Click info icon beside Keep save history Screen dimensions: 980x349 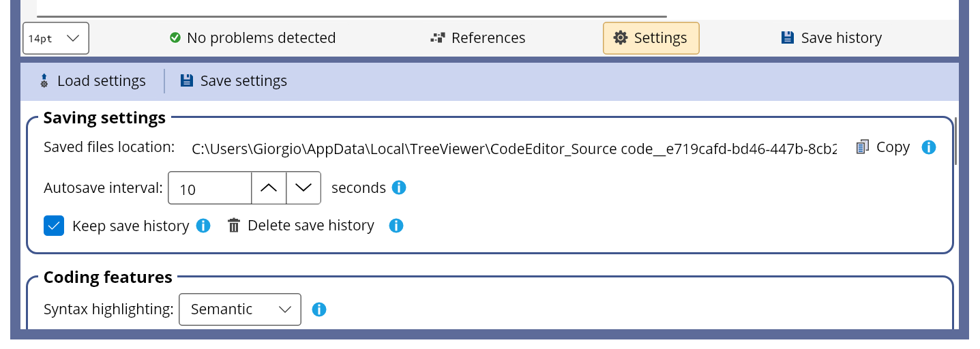pyautogui.click(x=203, y=226)
